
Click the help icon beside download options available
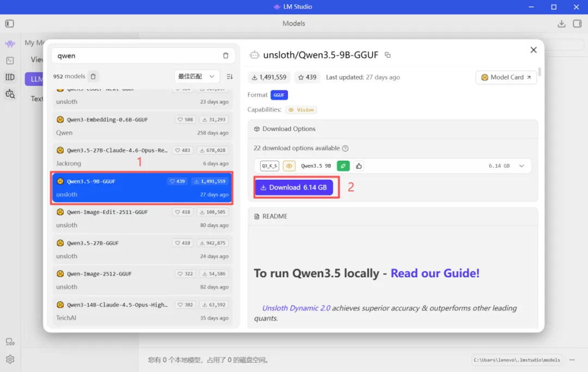click(345, 148)
